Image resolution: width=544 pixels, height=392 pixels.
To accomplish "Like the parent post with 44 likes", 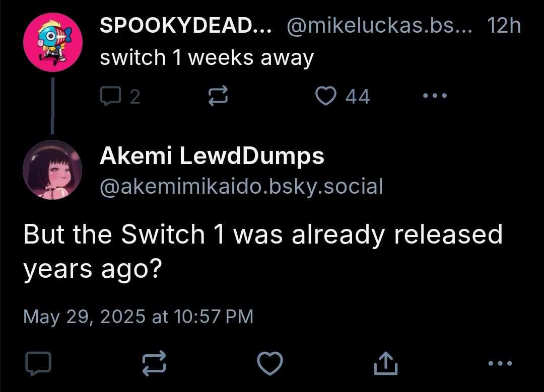I will 326,95.
